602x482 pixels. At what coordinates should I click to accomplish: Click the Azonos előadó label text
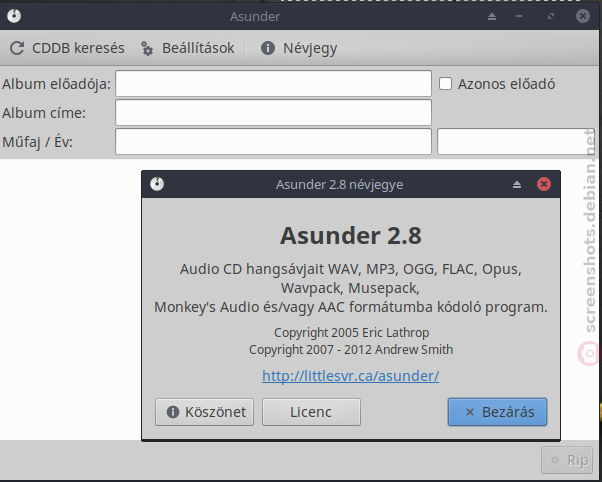pyautogui.click(x=506, y=84)
